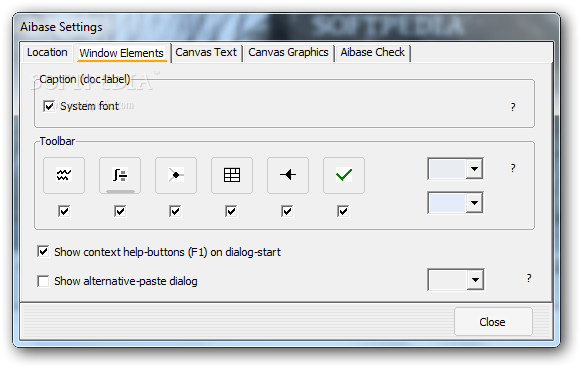The image size is (581, 368).
Task: Open the Canvas Graphics tab
Action: pyautogui.click(x=288, y=52)
